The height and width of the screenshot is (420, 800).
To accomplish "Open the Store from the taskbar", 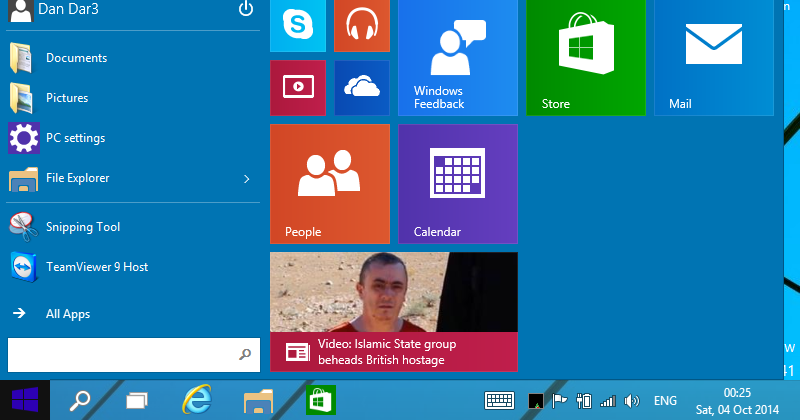I will click(x=321, y=400).
